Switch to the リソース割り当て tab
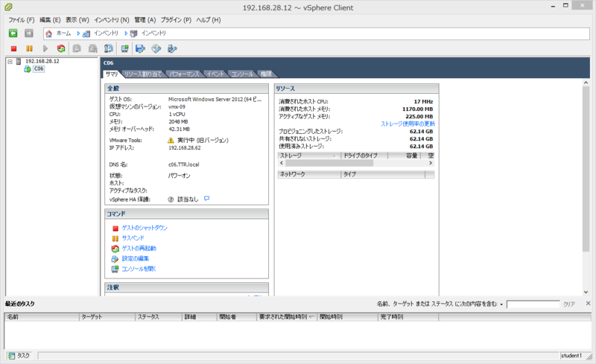The image size is (596, 364). click(143, 74)
